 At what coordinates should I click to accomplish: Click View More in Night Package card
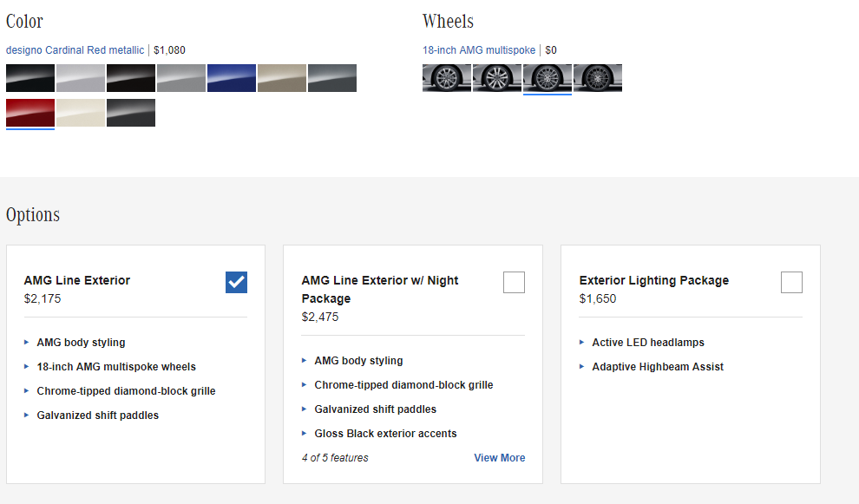pos(500,457)
